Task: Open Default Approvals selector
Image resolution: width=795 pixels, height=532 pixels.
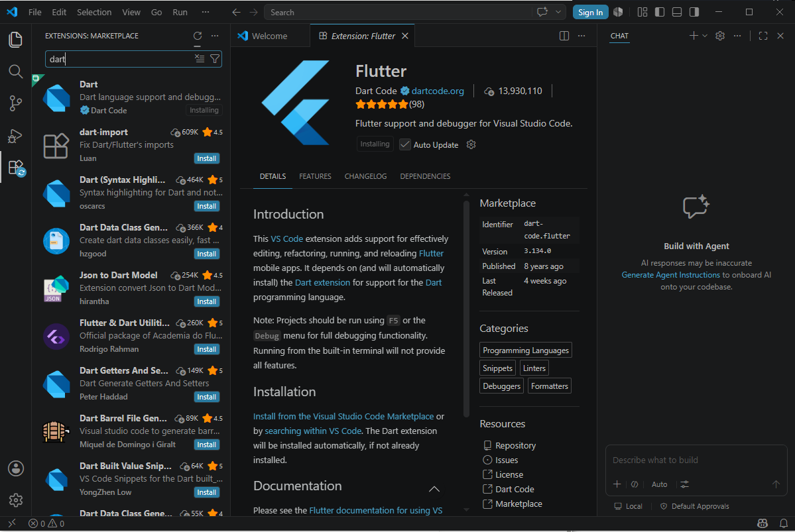Action: [695, 506]
